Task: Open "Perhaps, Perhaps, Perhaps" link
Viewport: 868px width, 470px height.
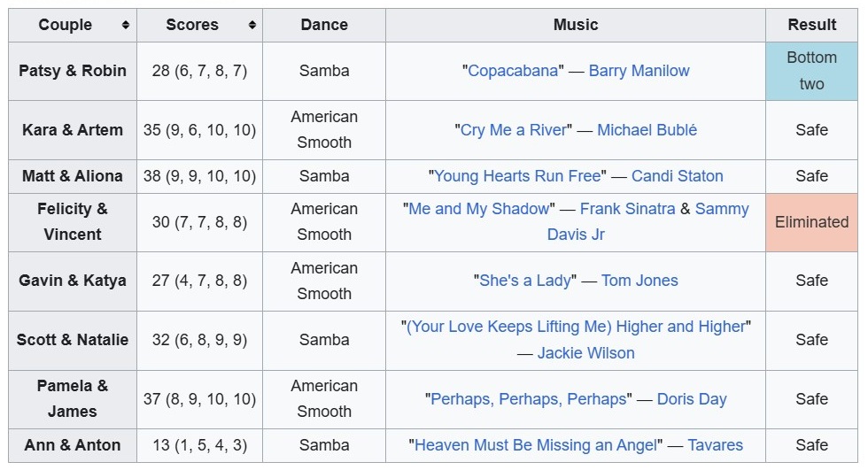Action: (x=528, y=399)
